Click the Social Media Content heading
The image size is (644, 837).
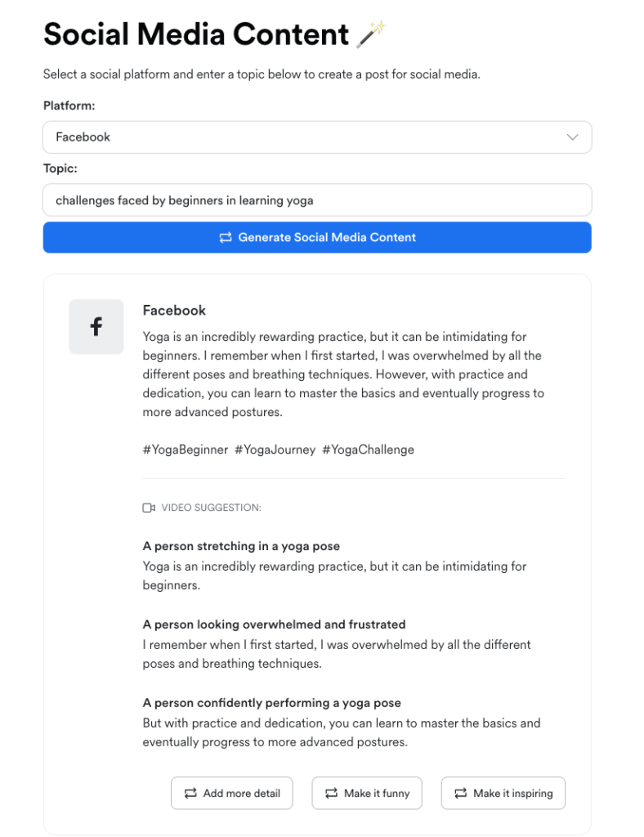196,34
